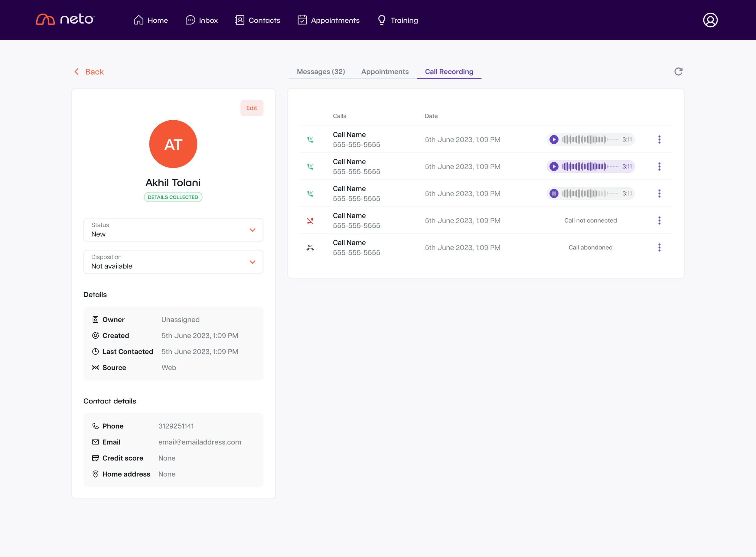Image resolution: width=756 pixels, height=557 pixels.
Task: Open the user profile icon
Action: pos(710,20)
